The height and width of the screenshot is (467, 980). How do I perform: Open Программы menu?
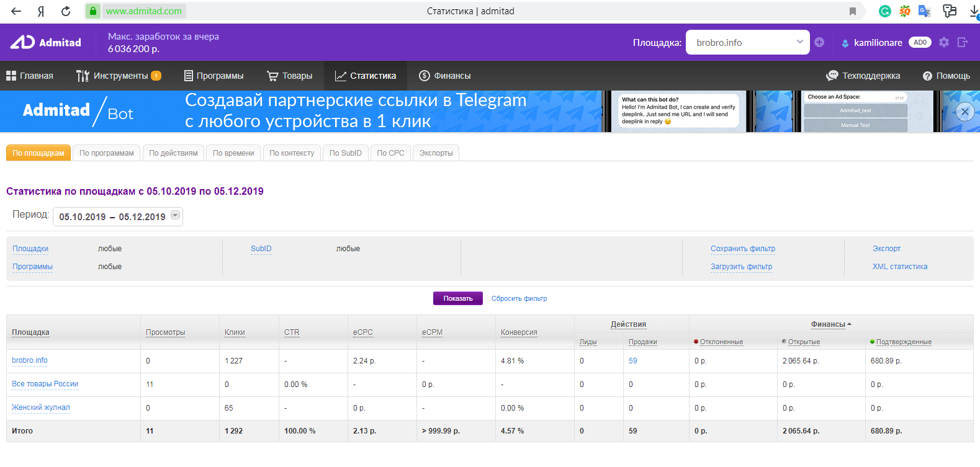click(x=214, y=76)
